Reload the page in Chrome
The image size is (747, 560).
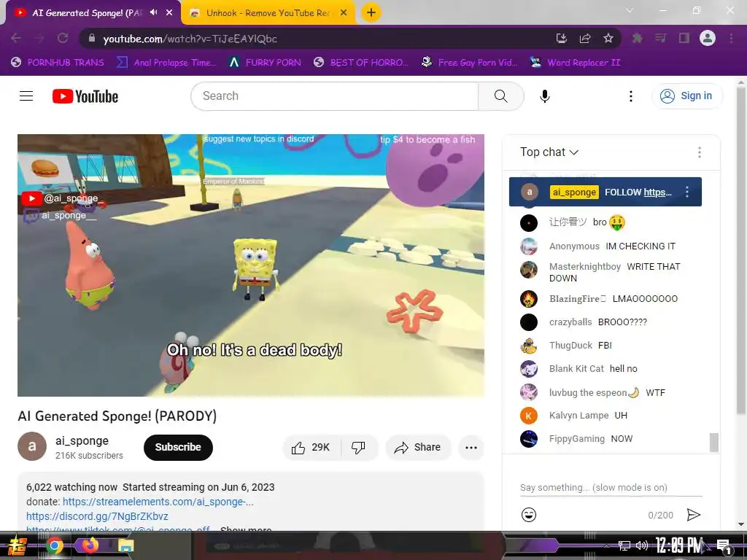[x=63, y=38]
